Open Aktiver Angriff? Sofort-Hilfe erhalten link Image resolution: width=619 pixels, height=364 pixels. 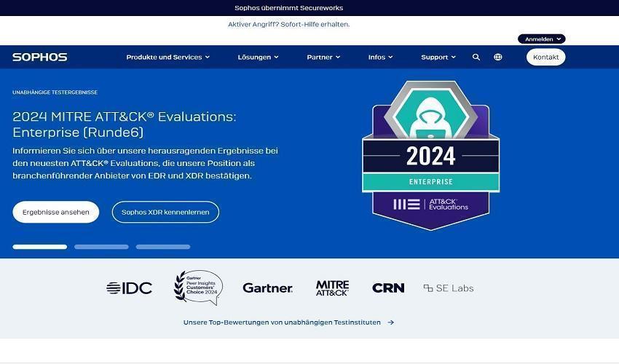point(289,25)
